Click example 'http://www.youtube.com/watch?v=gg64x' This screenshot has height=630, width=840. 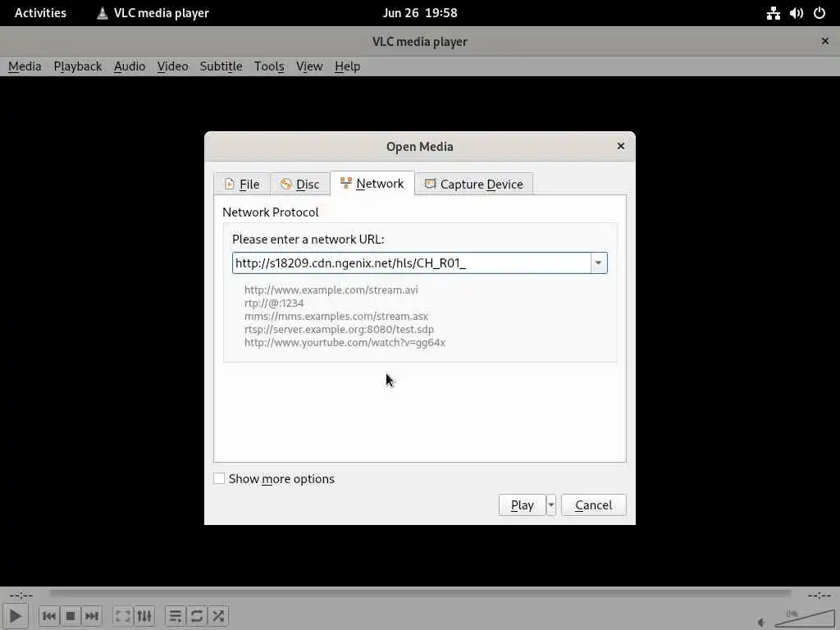click(x=345, y=342)
